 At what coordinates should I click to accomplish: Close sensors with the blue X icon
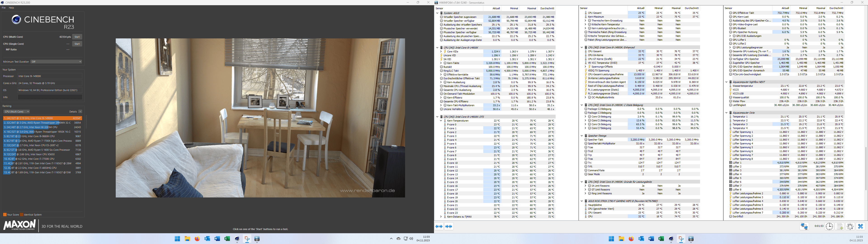click(x=860, y=226)
